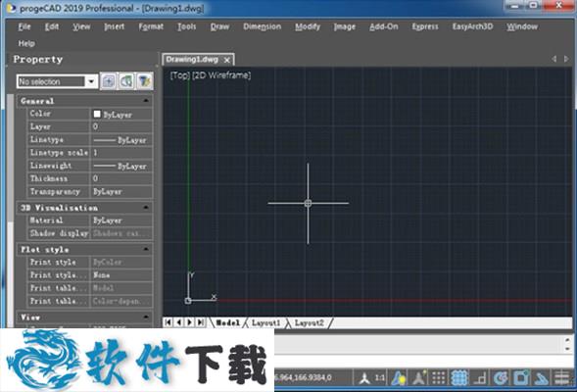Switch to the Layout2 tab
Screen dimensions: 577x392
[310, 322]
